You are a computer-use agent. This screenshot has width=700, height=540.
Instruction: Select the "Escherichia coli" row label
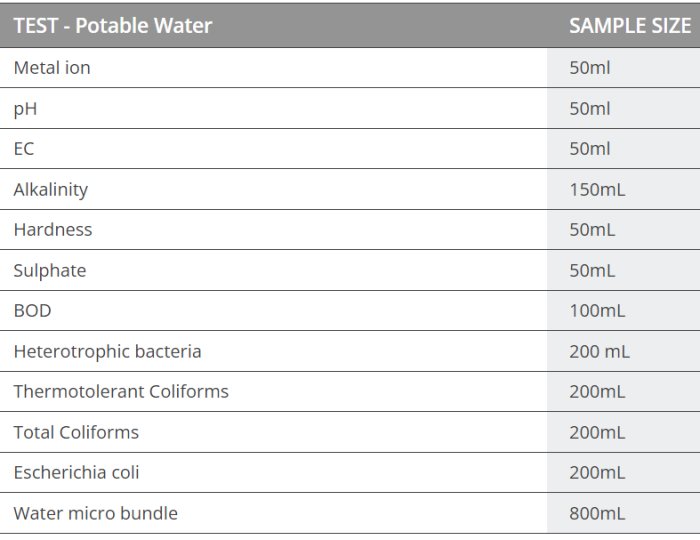pyautogui.click(x=76, y=472)
